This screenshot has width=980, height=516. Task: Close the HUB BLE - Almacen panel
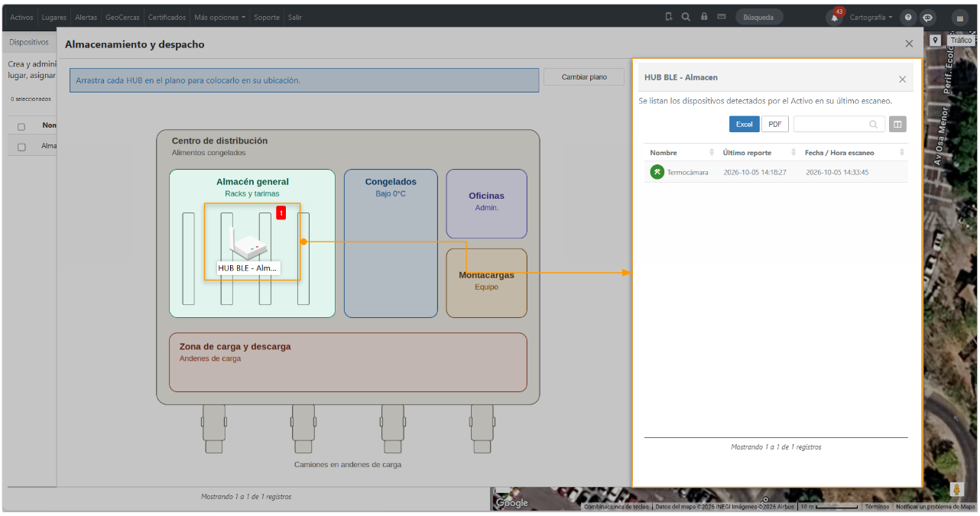click(902, 79)
